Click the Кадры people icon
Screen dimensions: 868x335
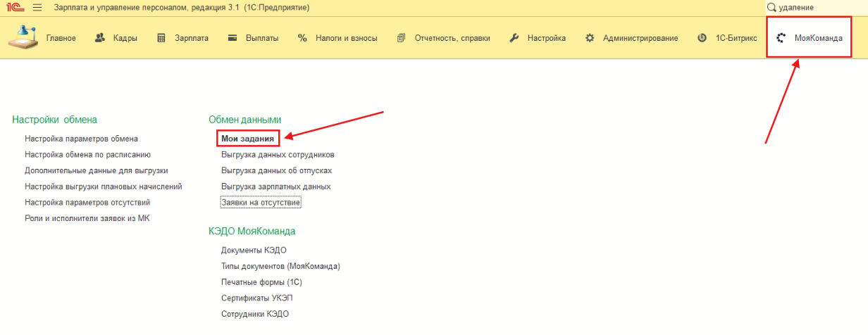pos(99,38)
